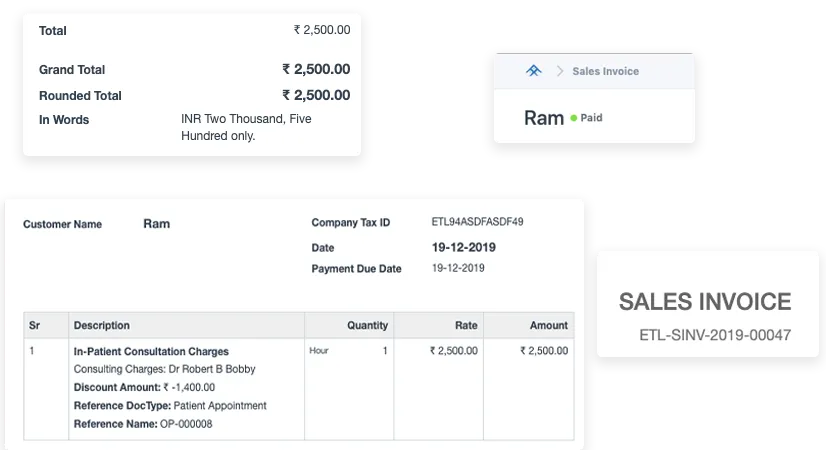Select the Paid status label

[591, 118]
